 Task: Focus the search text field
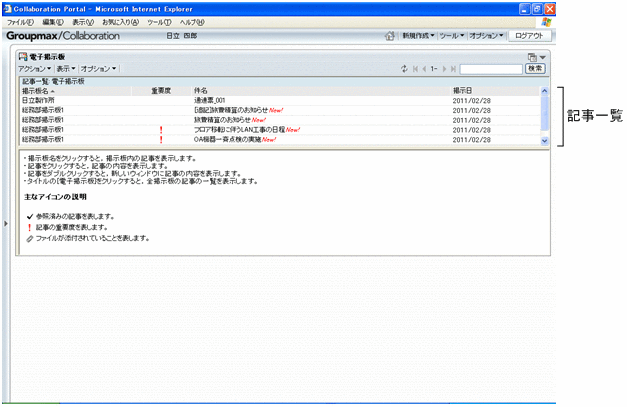point(491,69)
